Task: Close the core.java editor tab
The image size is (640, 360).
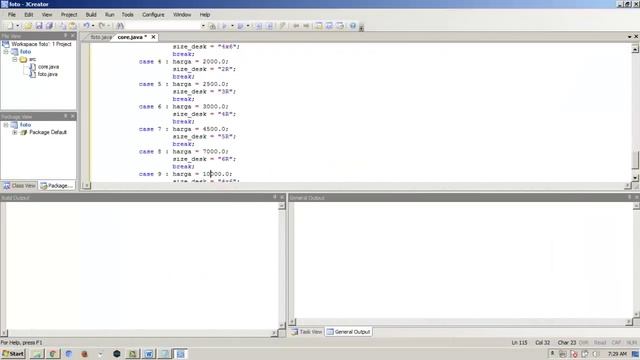Action: pyautogui.click(x=153, y=37)
